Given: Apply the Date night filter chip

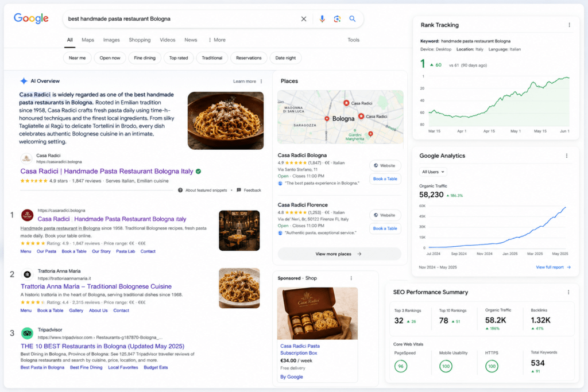Looking at the screenshot, I should tap(285, 58).
